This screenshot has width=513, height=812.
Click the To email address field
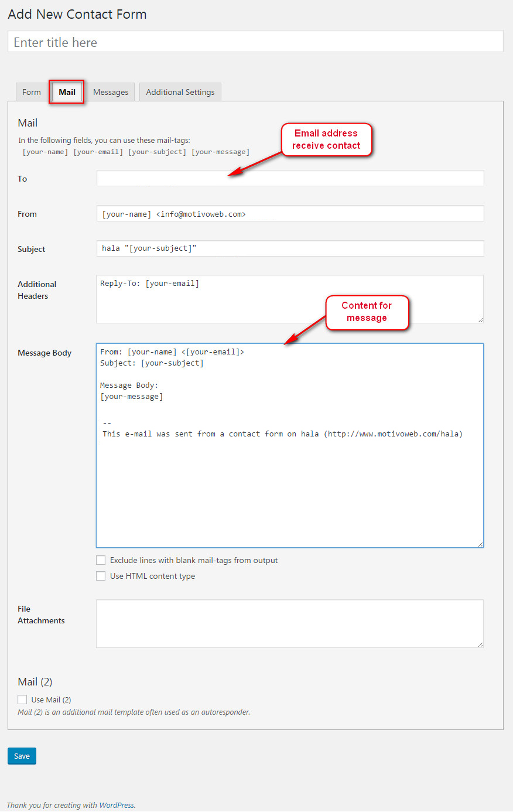(290, 178)
